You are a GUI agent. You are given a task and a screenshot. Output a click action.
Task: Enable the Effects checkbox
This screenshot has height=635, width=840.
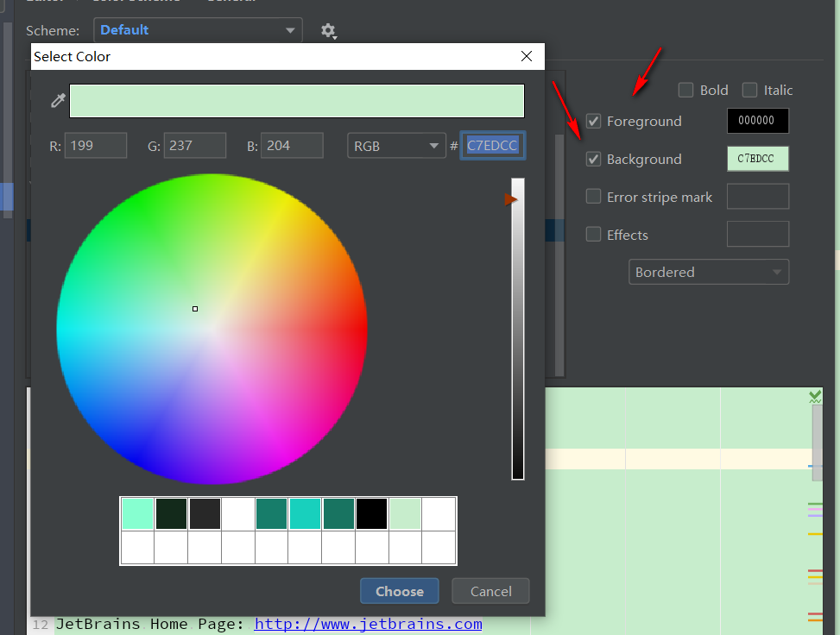tap(593, 235)
